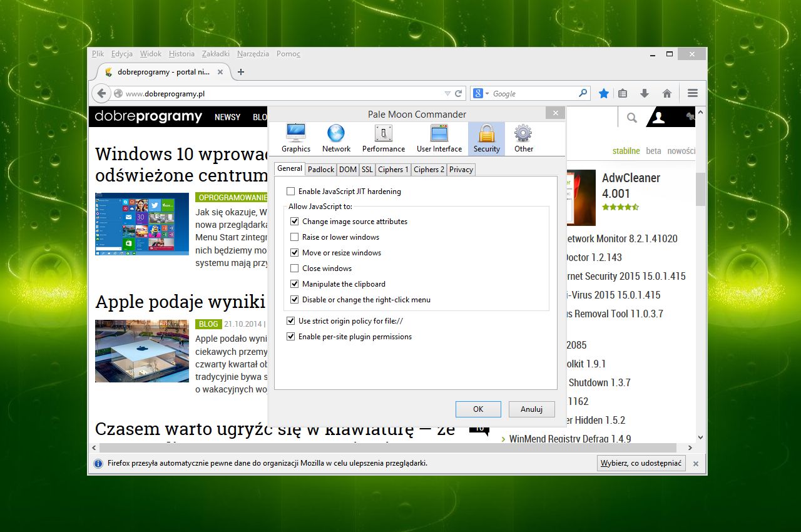Enable JavaScript JIT hardening checkbox

tap(290, 192)
